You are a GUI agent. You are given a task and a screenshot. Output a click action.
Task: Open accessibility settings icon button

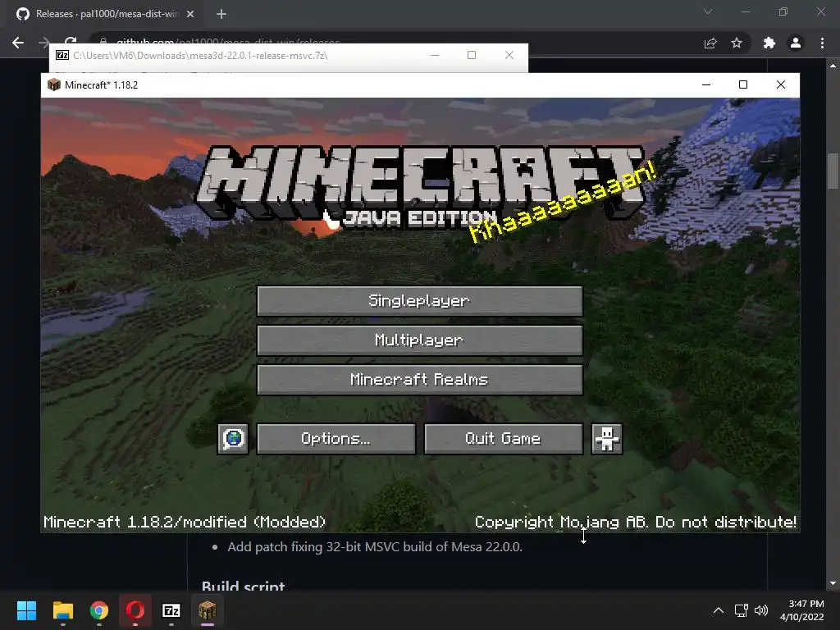coord(606,439)
